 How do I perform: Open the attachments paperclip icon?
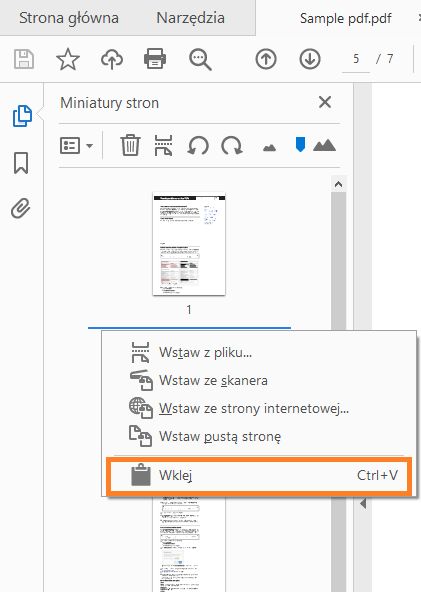coord(21,208)
